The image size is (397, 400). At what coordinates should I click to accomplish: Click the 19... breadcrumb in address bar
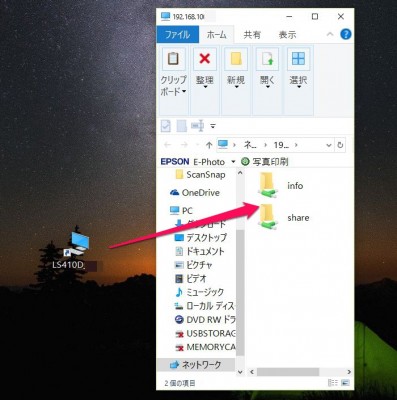click(x=281, y=145)
